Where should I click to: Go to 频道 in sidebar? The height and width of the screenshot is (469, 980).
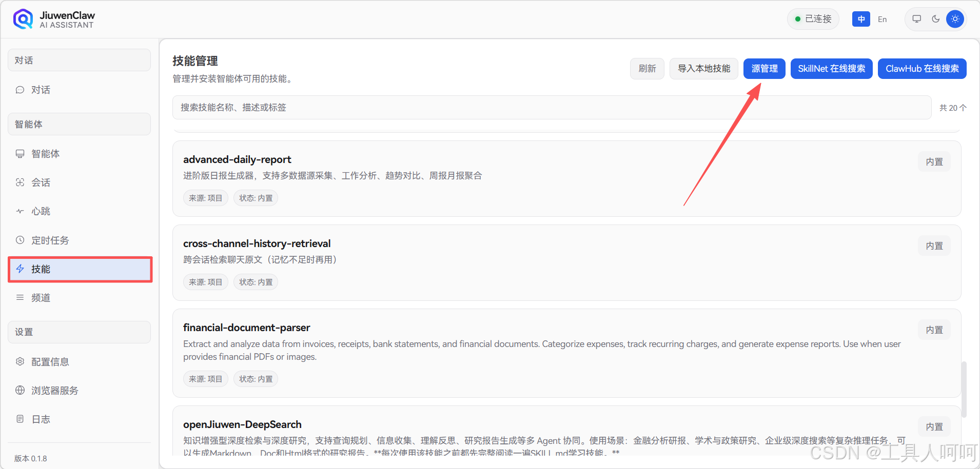click(79, 297)
